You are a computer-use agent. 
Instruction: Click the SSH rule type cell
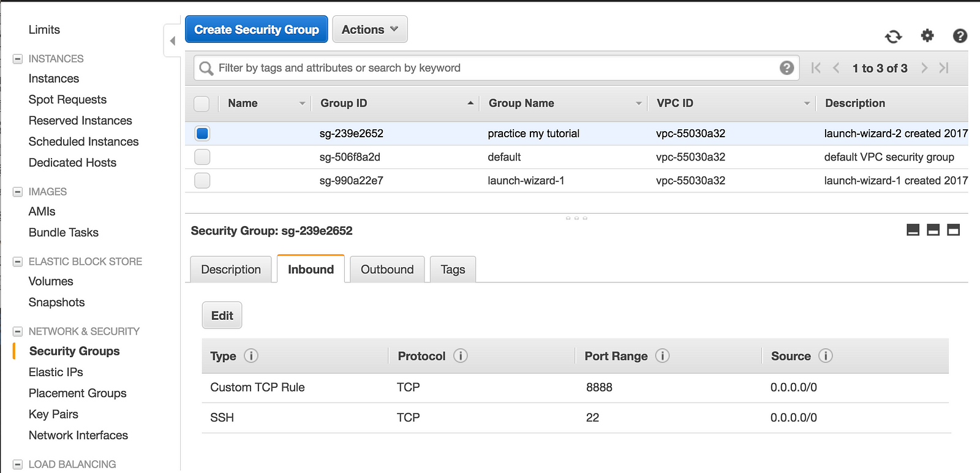pos(222,417)
